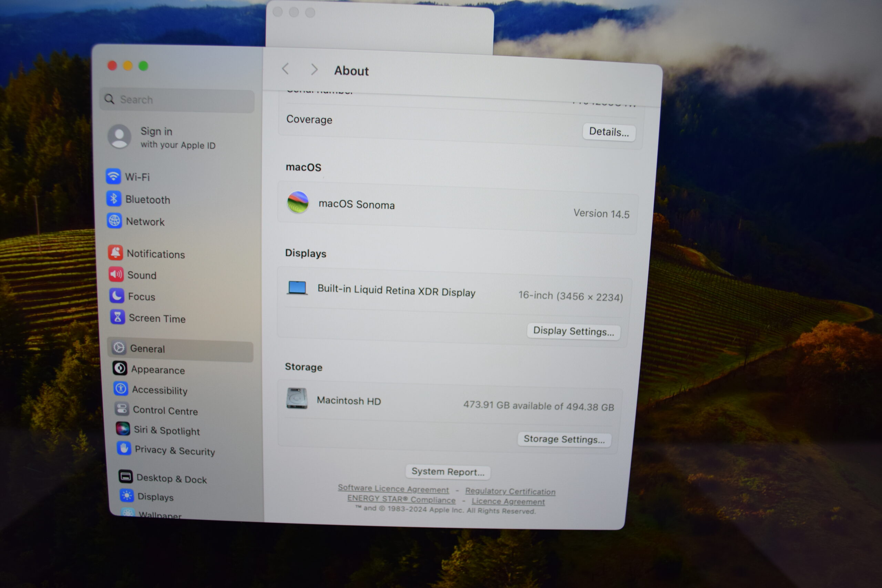Image resolution: width=882 pixels, height=588 pixels.
Task: Click the Bluetooth sidebar icon
Action: (x=114, y=199)
